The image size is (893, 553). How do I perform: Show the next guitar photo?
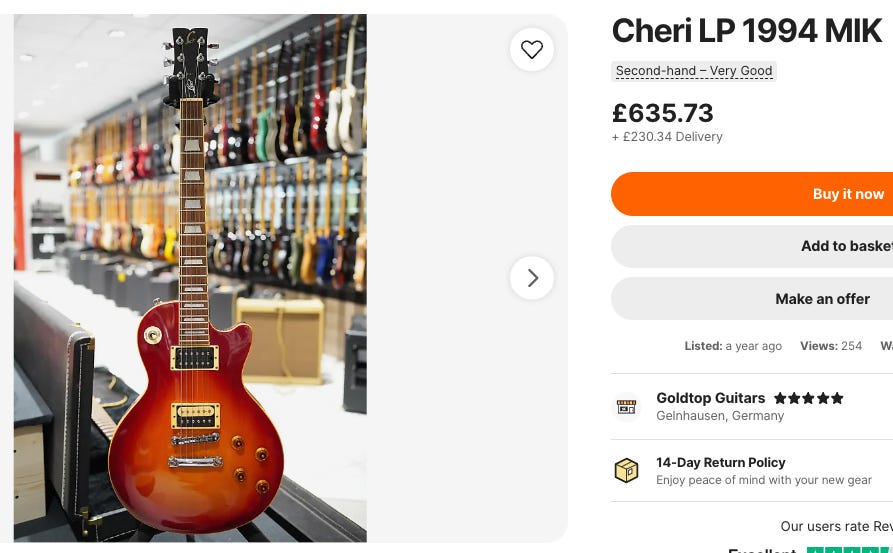pos(532,278)
